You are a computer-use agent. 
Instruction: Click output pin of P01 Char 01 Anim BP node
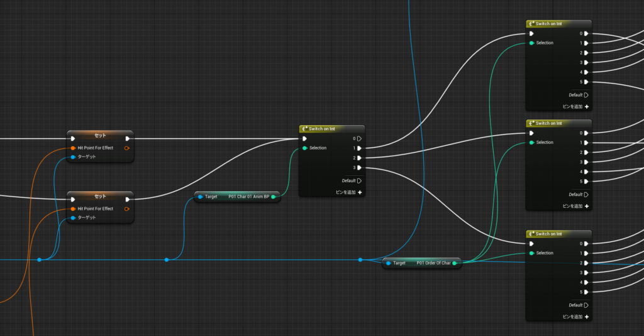[274, 197]
